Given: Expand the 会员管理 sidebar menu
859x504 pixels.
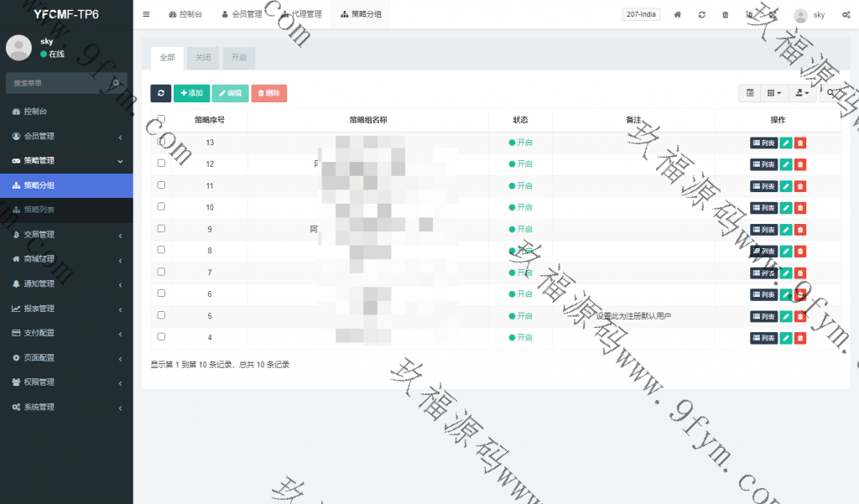Looking at the screenshot, I should click(66, 136).
